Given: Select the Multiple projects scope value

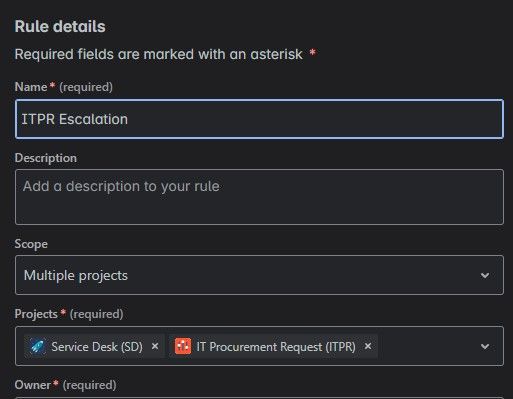Looking at the screenshot, I should 76,275.
